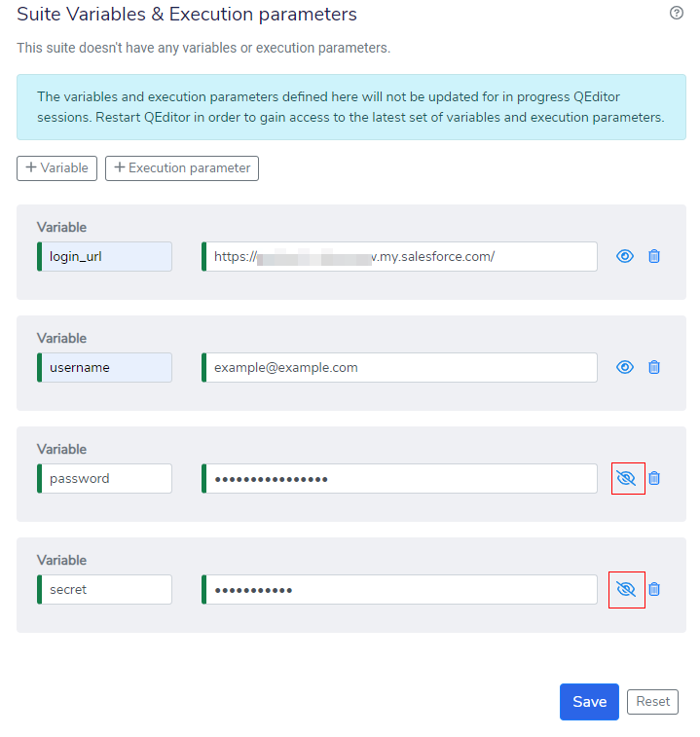The width and height of the screenshot is (700, 737).
Task: Delete the secret variable
Action: point(654,589)
